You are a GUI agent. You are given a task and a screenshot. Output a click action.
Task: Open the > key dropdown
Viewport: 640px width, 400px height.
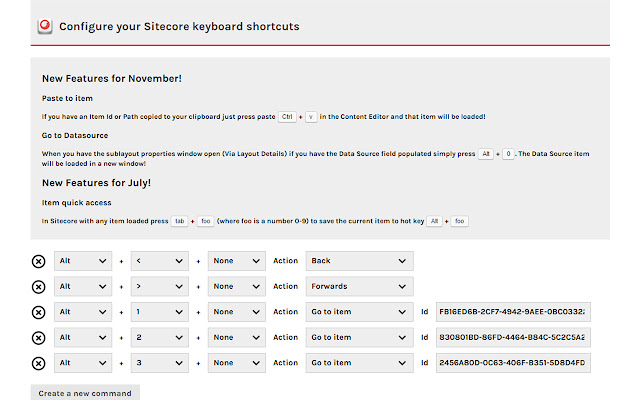click(x=160, y=287)
